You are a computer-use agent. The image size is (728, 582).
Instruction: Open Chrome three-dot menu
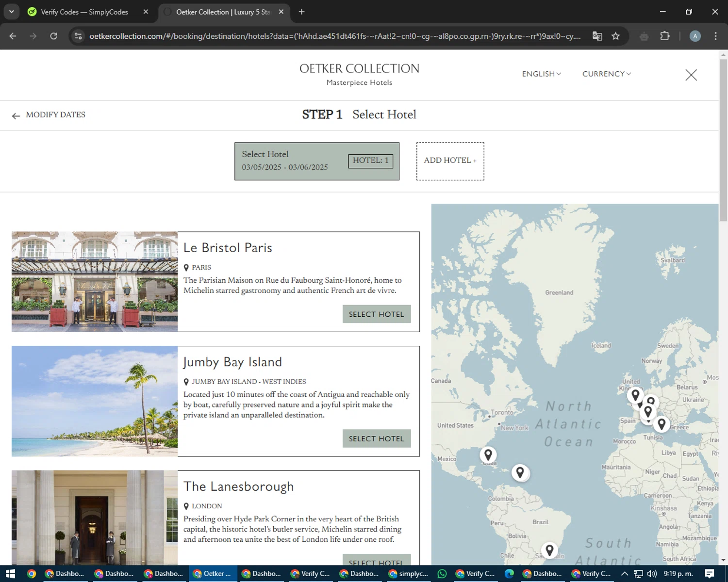point(715,36)
